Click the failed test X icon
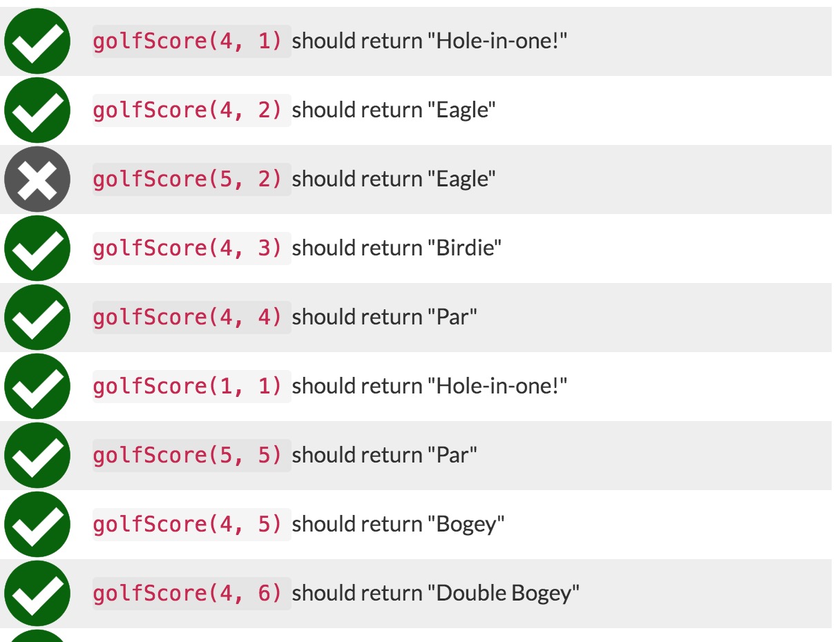The height and width of the screenshot is (642, 840). pos(37,178)
